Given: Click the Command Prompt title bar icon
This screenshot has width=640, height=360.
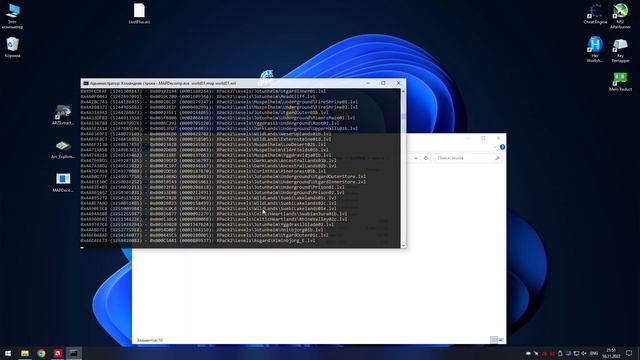Looking at the screenshot, I should 86,83.
